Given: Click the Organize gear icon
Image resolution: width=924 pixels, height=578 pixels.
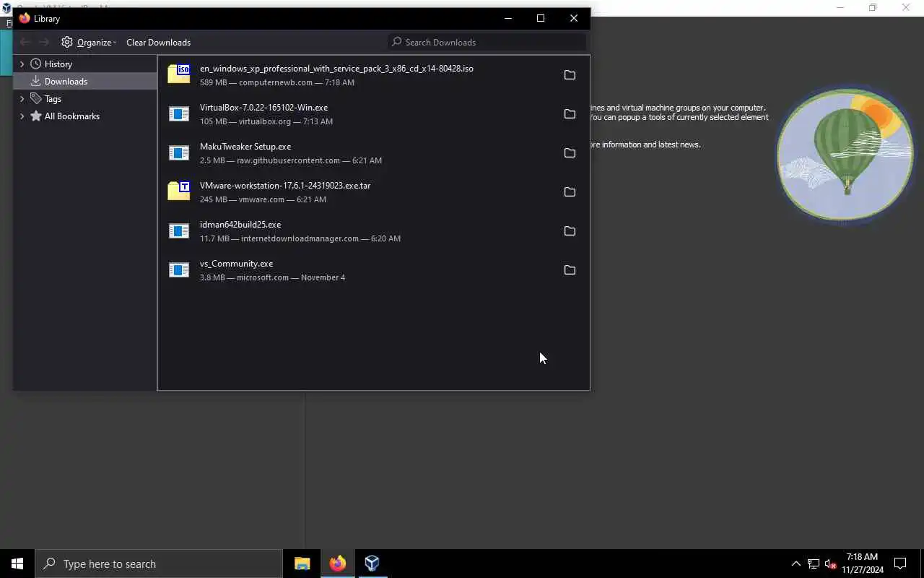Looking at the screenshot, I should point(67,42).
